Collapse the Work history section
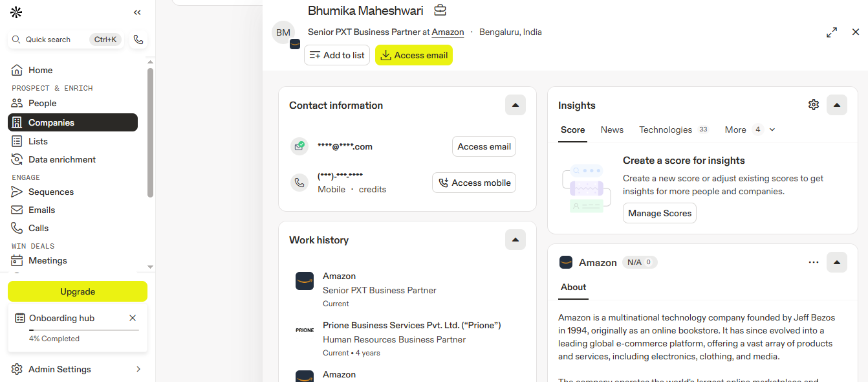Image resolution: width=868 pixels, height=382 pixels. coord(515,240)
